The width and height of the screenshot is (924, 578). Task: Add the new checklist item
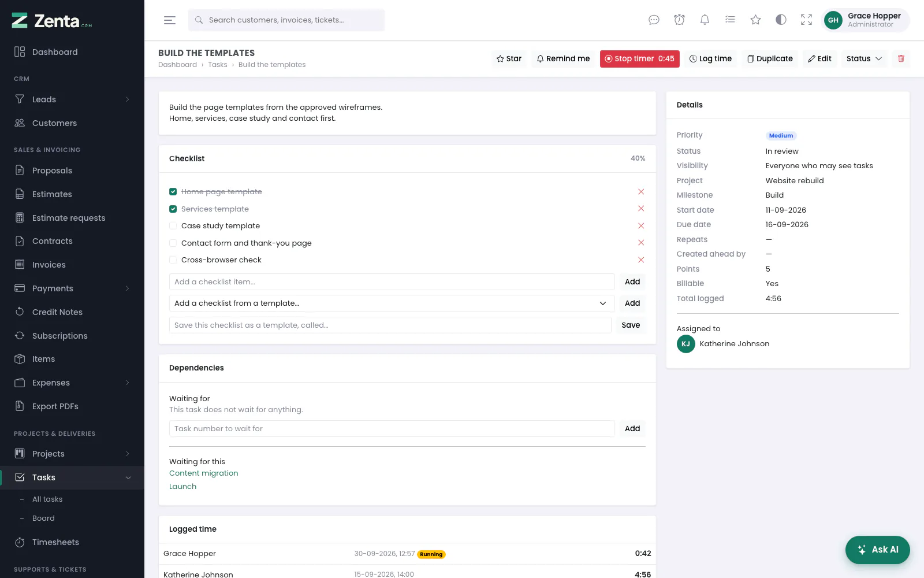(632, 282)
